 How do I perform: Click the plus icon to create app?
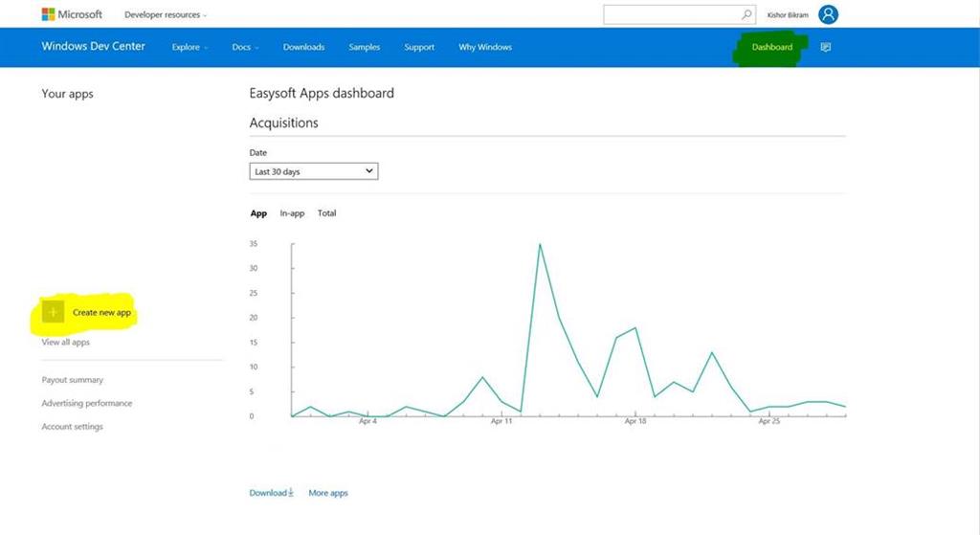(x=54, y=312)
